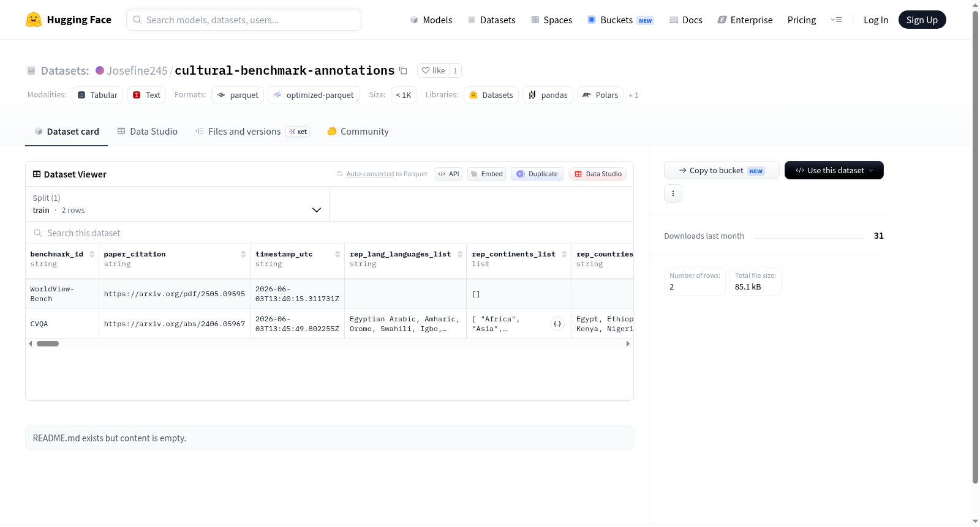Screen dimensions: 980x527
Task: Open Data Studio button in viewer header
Action: 597,174
